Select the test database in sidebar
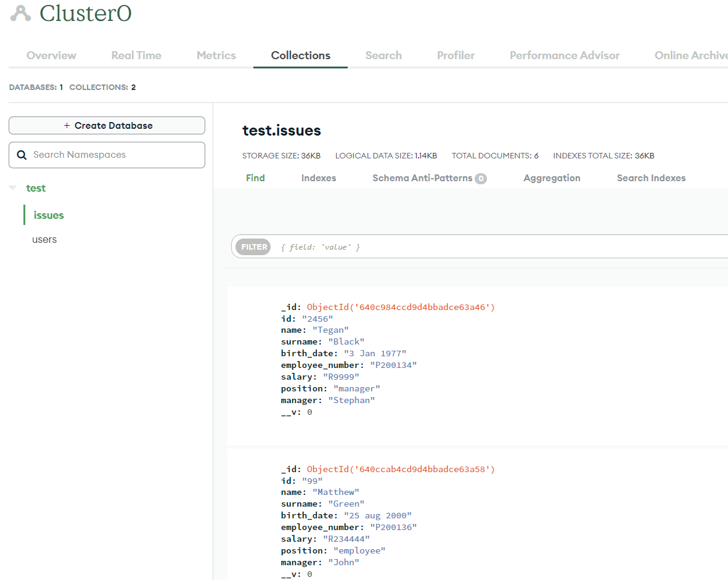This screenshot has height=580, width=728. 36,188
